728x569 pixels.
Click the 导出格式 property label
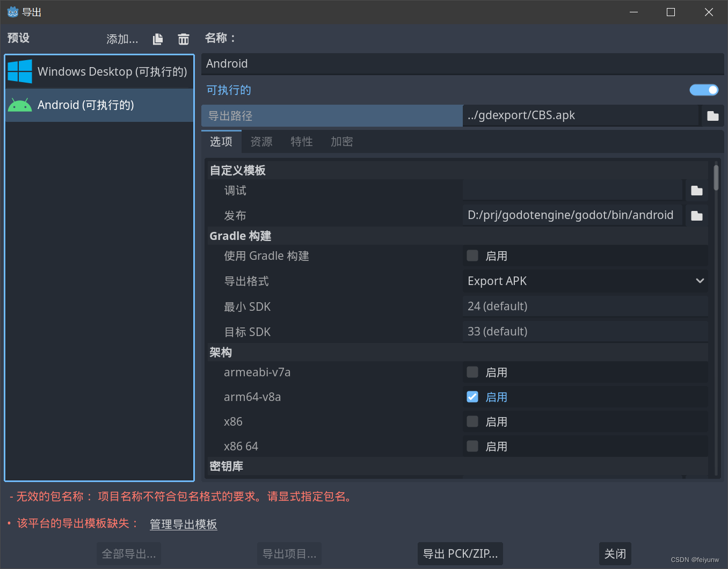(x=246, y=281)
